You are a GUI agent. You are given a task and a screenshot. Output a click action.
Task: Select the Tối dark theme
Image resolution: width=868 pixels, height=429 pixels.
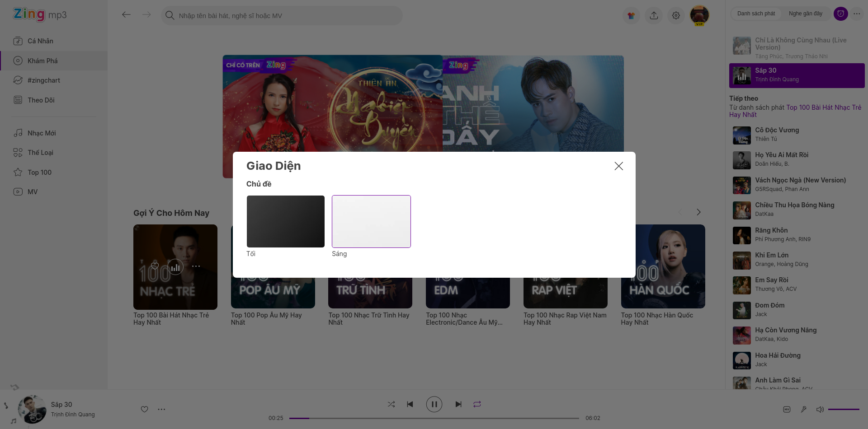(285, 221)
